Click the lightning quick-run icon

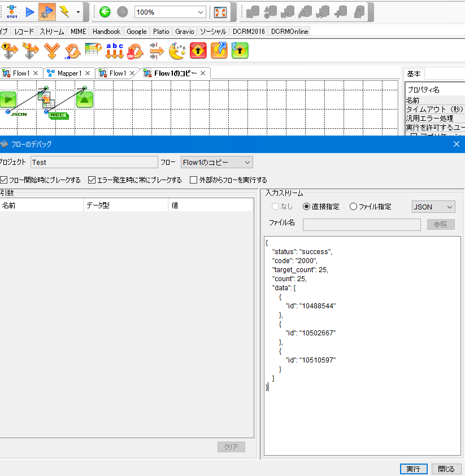[64, 11]
